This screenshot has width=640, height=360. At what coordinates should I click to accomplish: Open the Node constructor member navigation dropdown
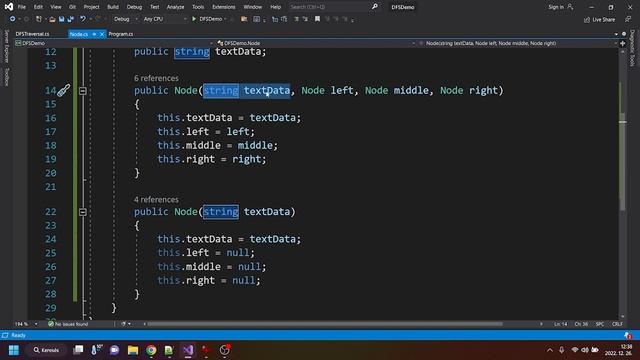coord(518,43)
